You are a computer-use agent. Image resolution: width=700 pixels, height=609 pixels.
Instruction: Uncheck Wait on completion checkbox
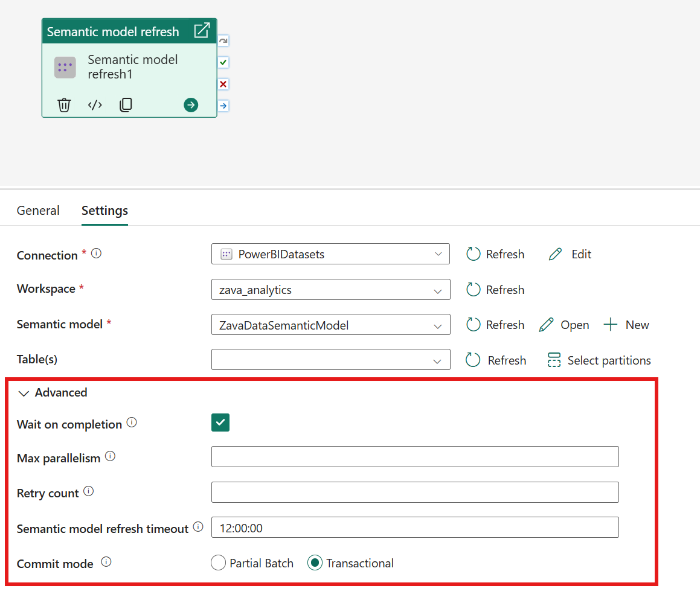coord(220,422)
